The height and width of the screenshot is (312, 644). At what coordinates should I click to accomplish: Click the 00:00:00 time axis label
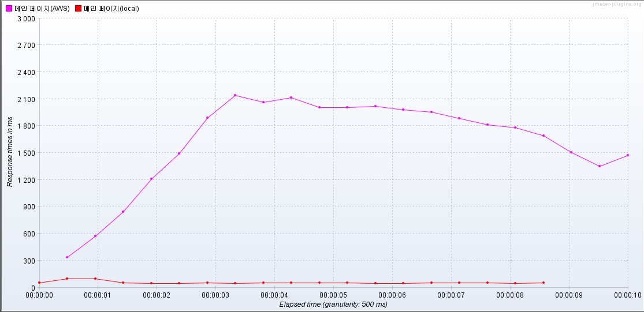click(x=39, y=295)
